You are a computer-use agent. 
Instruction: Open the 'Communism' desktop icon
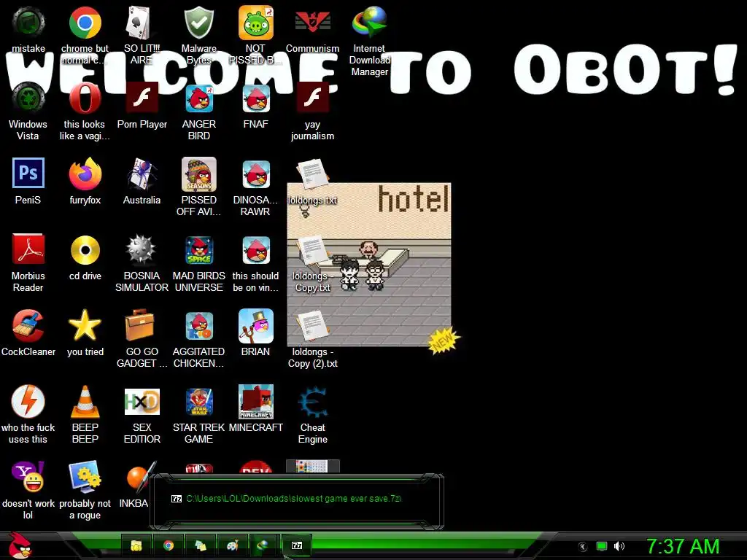point(312,23)
